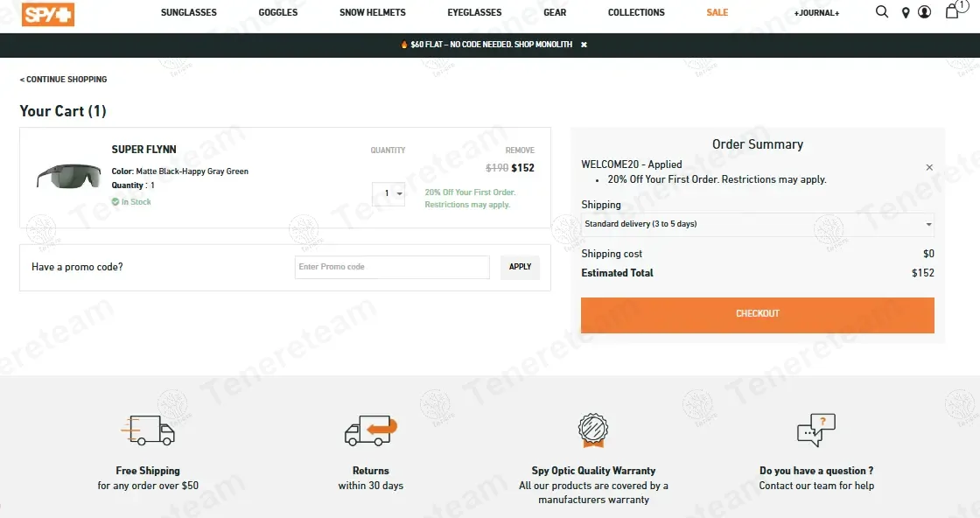Click the 'Order Summary' heading
Screen dimensions: 980x518
(x=758, y=144)
